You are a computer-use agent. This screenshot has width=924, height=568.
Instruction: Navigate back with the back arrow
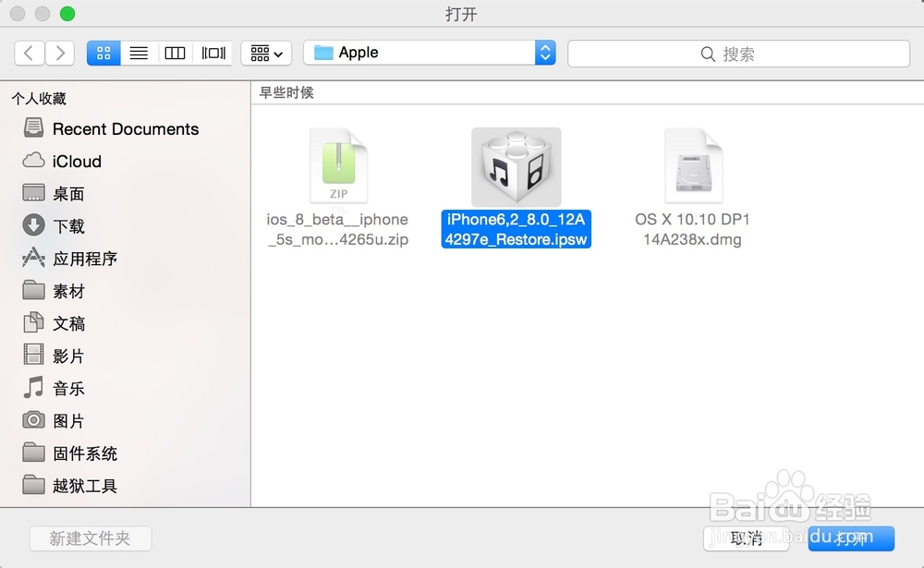pyautogui.click(x=29, y=53)
